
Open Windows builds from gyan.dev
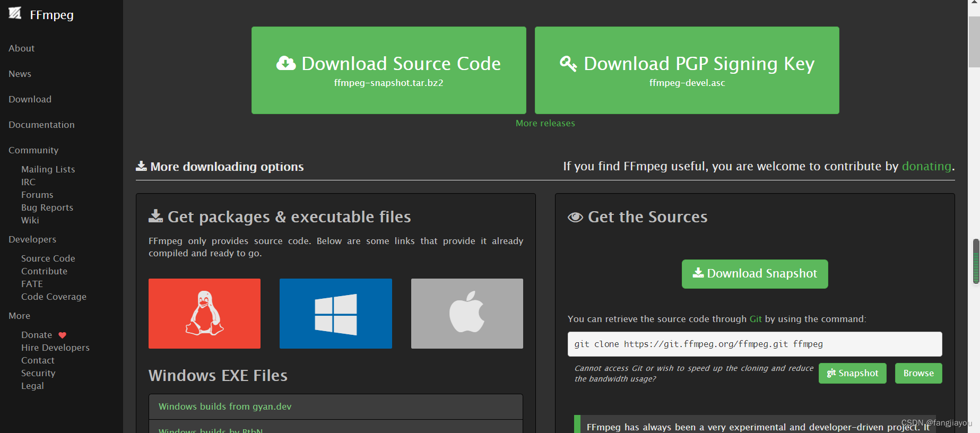pyautogui.click(x=225, y=406)
